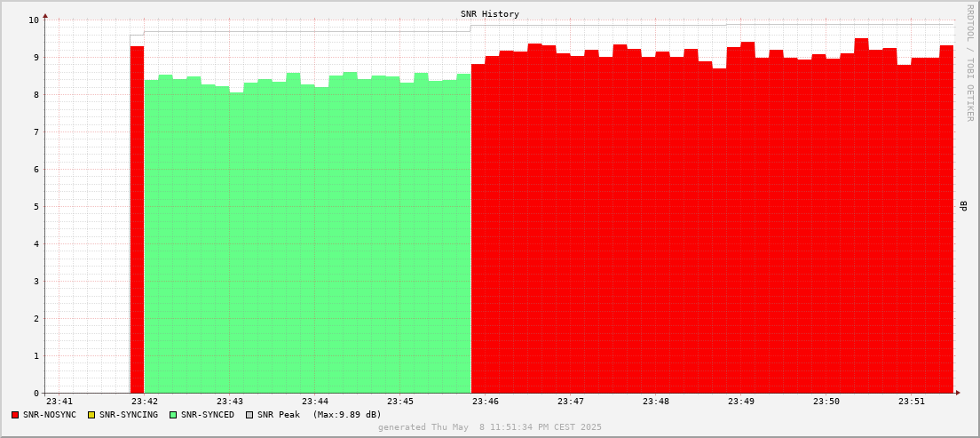Click the generated timestamp footer text
This screenshot has width=980, height=438.
pyautogui.click(x=490, y=427)
